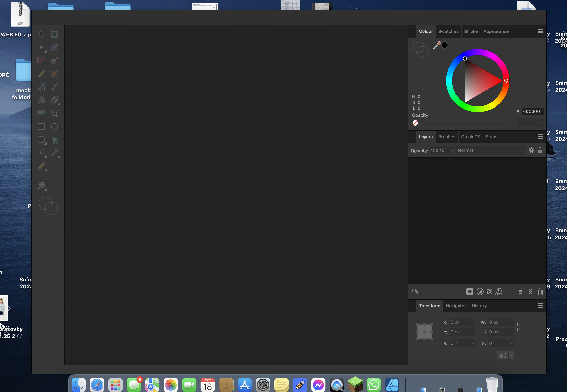Click the transform anchor point selector
The height and width of the screenshot is (392, 567).
click(x=424, y=332)
